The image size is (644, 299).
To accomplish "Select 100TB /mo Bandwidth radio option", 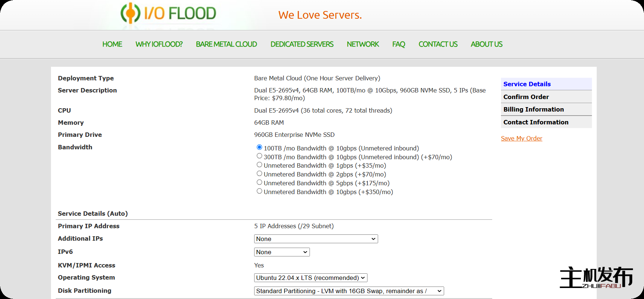I will coord(259,147).
